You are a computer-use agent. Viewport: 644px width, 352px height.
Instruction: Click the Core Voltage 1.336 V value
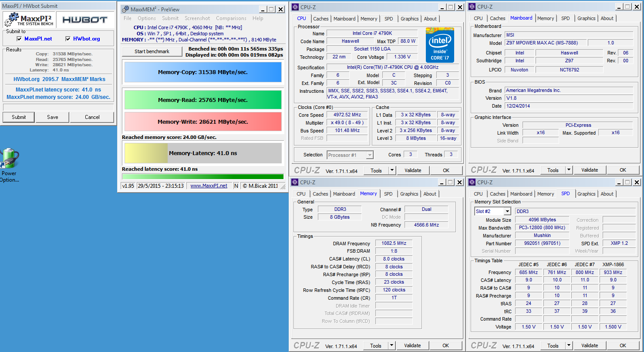coord(402,57)
